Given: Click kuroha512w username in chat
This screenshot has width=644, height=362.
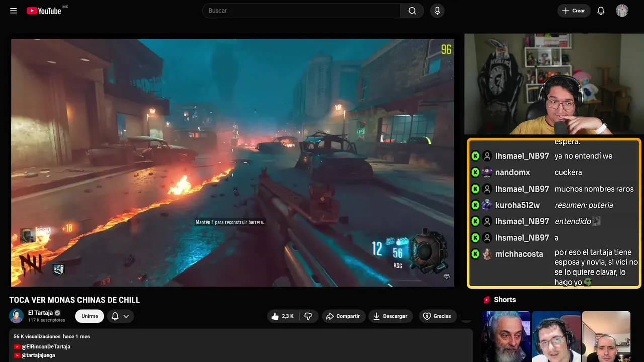Looking at the screenshot, I should click(517, 205).
